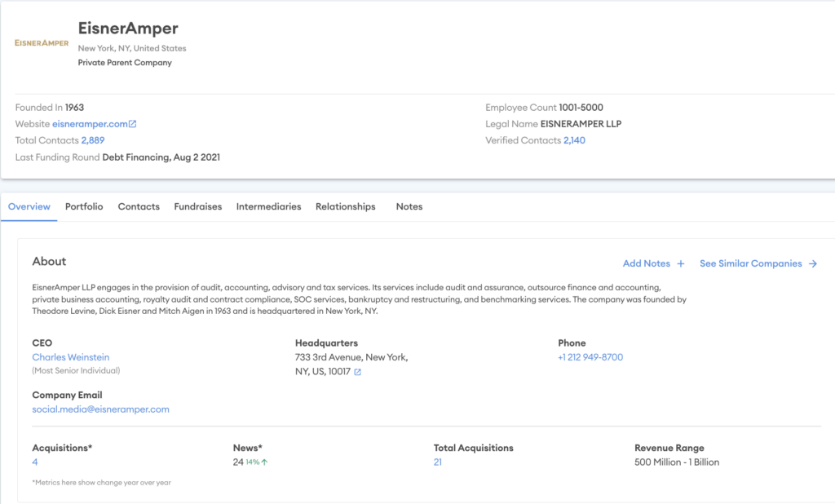Click the metrics year over year footnote

click(x=102, y=483)
